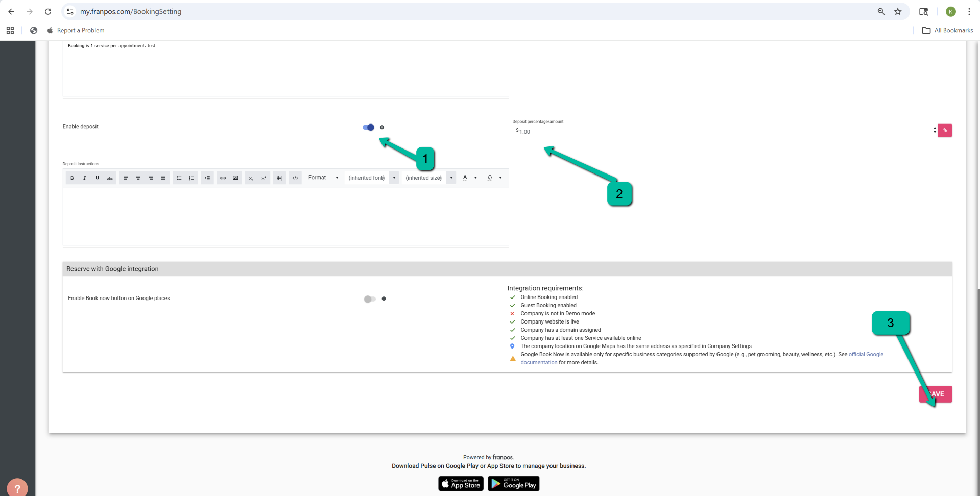Open the font color picker arrow
The image size is (980, 496).
[475, 178]
